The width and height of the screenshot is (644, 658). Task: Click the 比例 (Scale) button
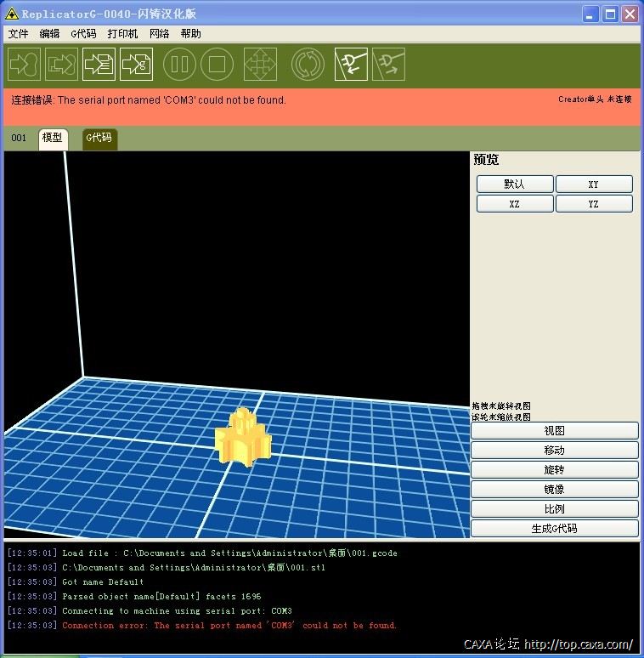pyautogui.click(x=554, y=509)
